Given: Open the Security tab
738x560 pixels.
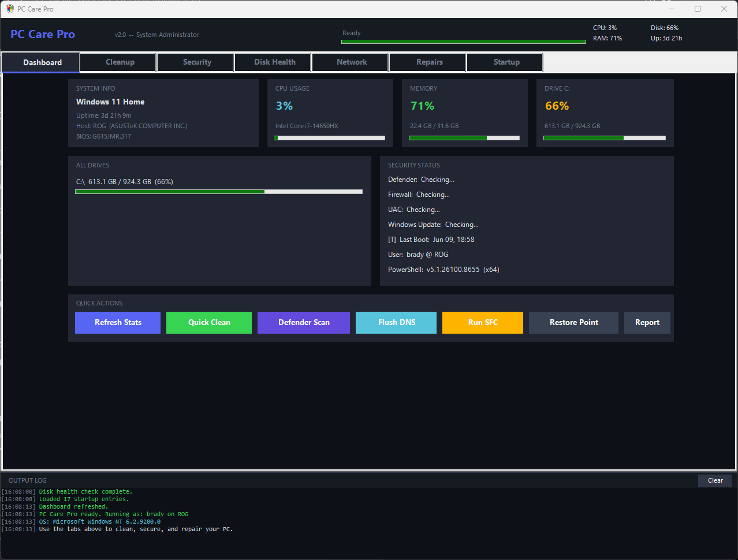Looking at the screenshot, I should tap(197, 62).
